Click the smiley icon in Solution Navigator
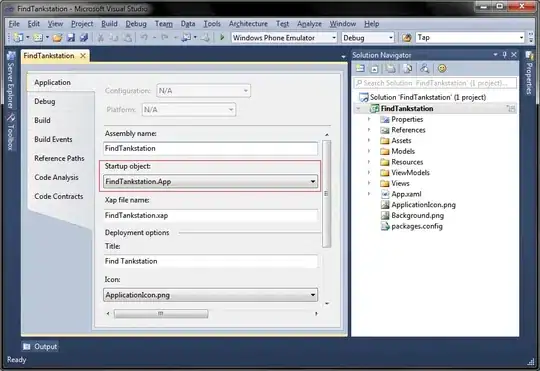Viewport: 540px width, 371px height. [x=442, y=69]
